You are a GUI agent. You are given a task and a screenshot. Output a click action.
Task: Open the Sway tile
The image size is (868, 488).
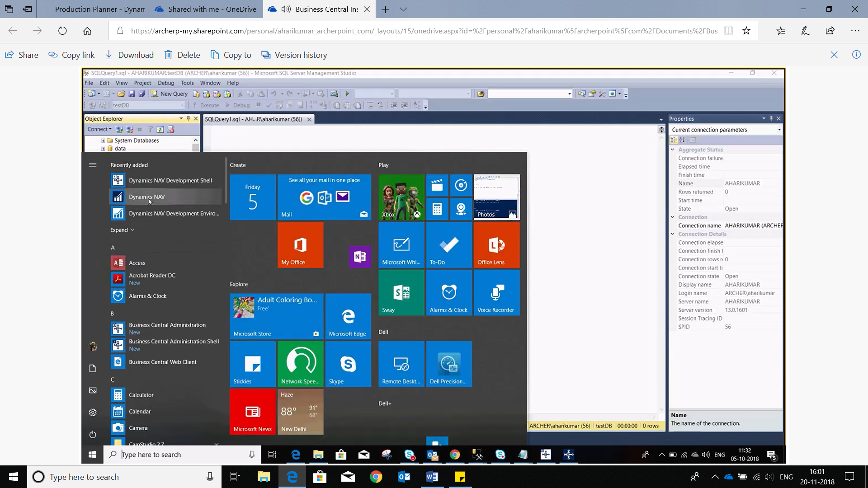(x=401, y=293)
